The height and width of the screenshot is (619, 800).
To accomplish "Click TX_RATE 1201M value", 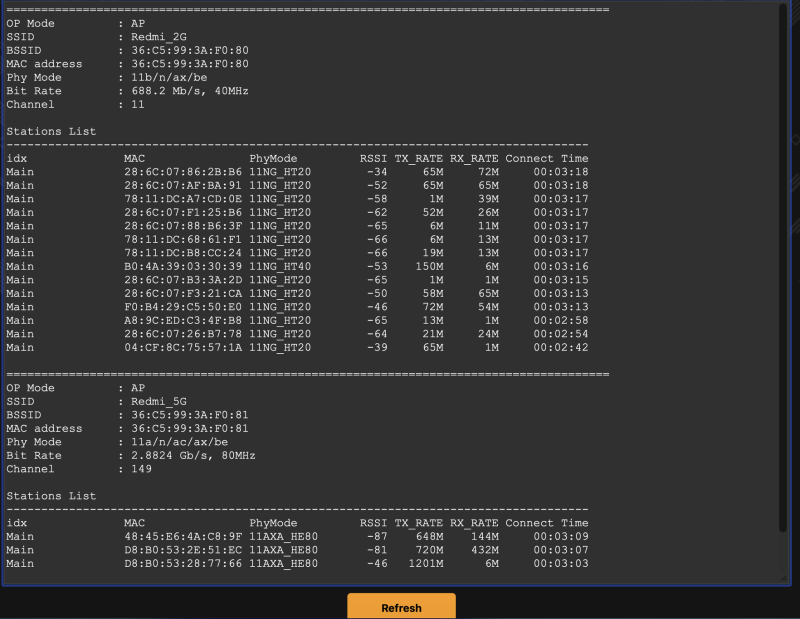I will click(426, 564).
